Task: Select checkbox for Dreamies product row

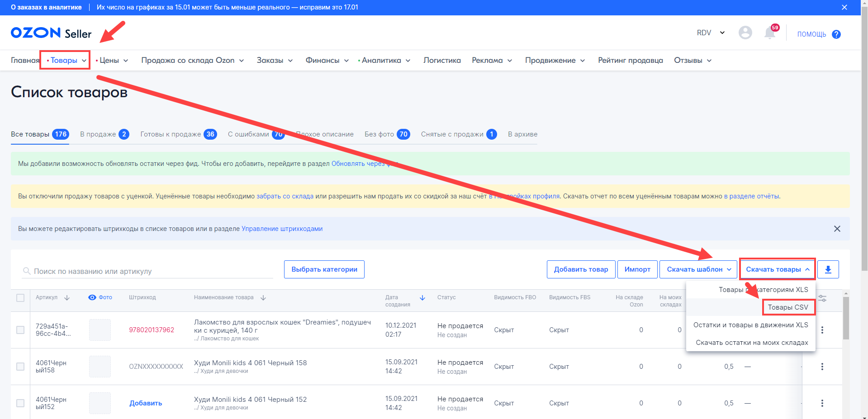Action: coord(20,330)
